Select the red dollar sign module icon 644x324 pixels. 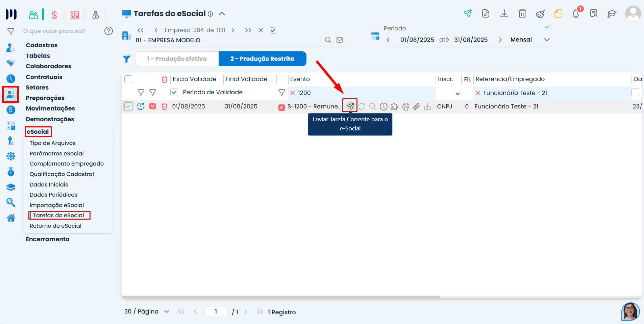coord(54,15)
